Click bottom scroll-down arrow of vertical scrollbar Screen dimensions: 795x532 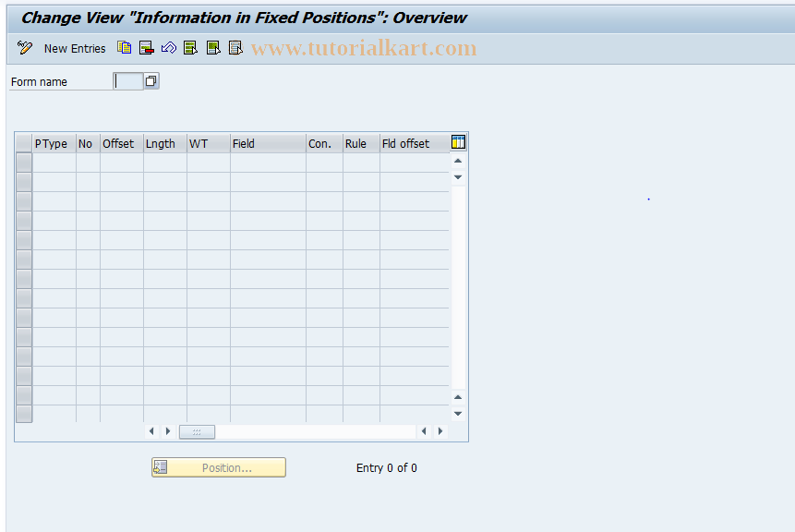(x=458, y=414)
